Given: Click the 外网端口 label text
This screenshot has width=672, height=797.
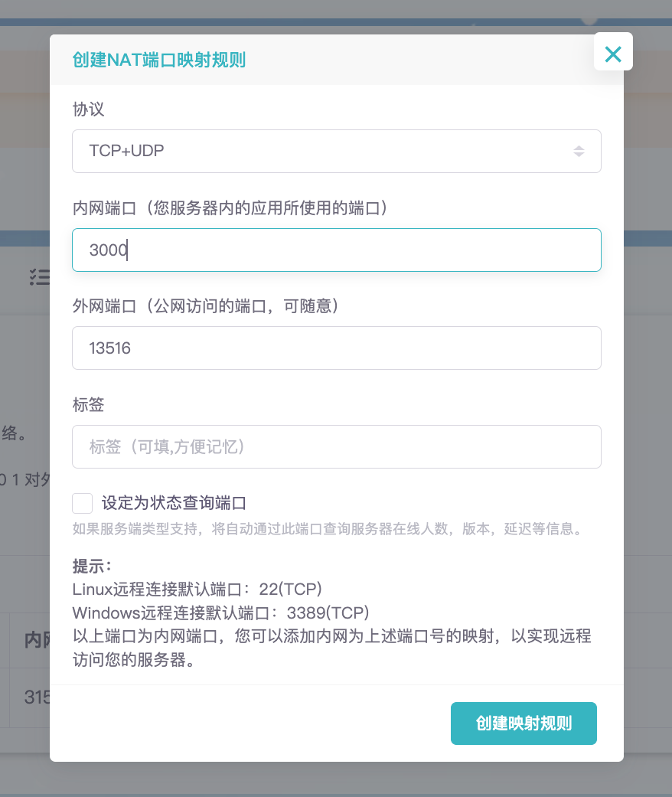Looking at the screenshot, I should coord(205,306).
